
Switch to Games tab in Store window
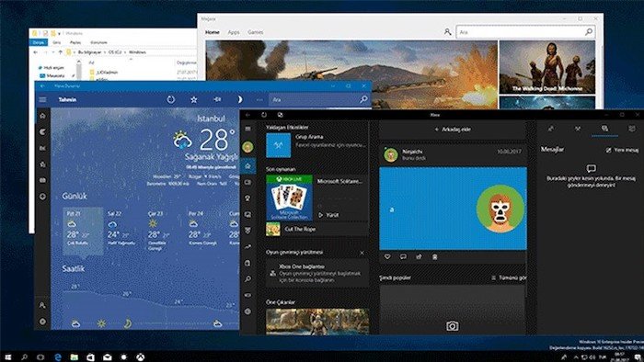point(255,32)
